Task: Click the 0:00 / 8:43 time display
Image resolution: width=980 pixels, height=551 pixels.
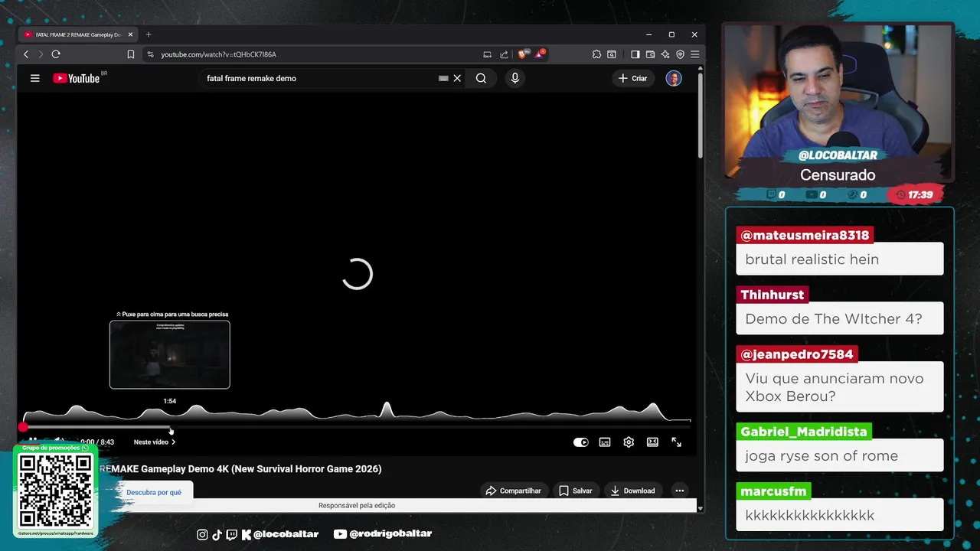Action: (x=97, y=442)
